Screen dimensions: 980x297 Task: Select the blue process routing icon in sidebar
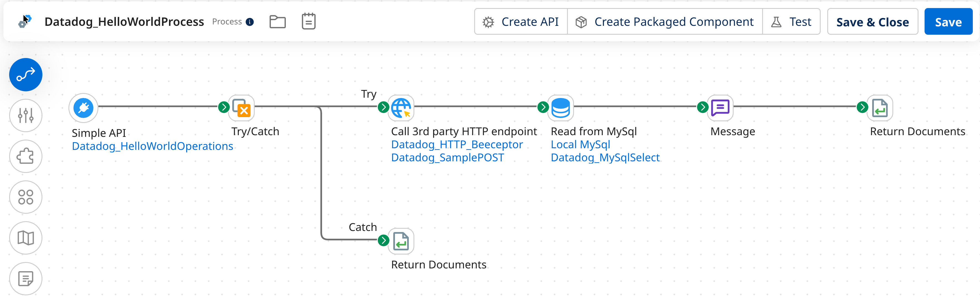pyautogui.click(x=25, y=75)
